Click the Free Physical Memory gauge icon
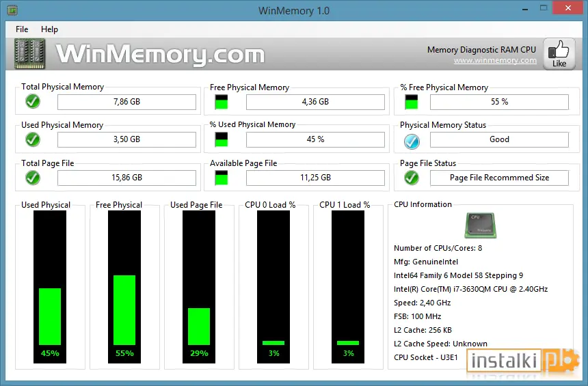588x386 pixels. (x=222, y=102)
